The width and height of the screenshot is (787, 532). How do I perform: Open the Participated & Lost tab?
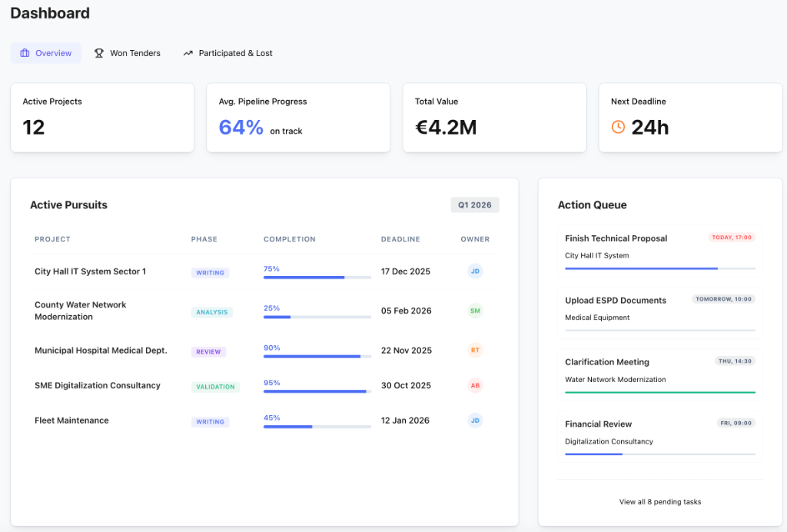click(227, 52)
